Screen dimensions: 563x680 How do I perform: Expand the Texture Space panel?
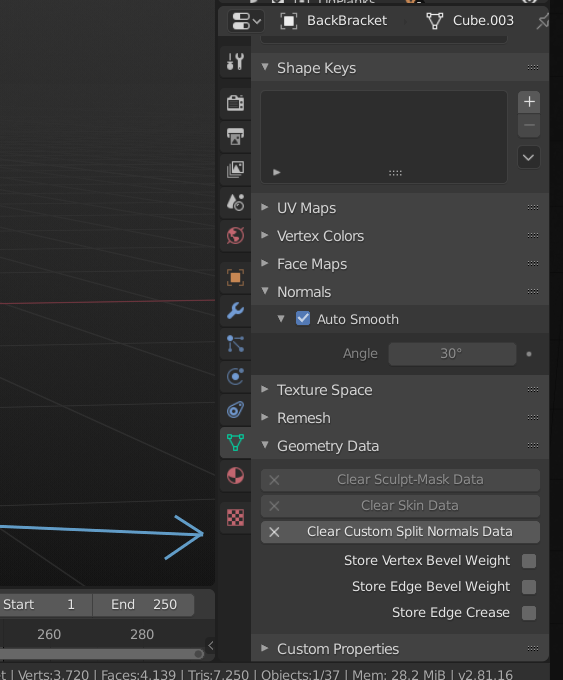point(265,389)
